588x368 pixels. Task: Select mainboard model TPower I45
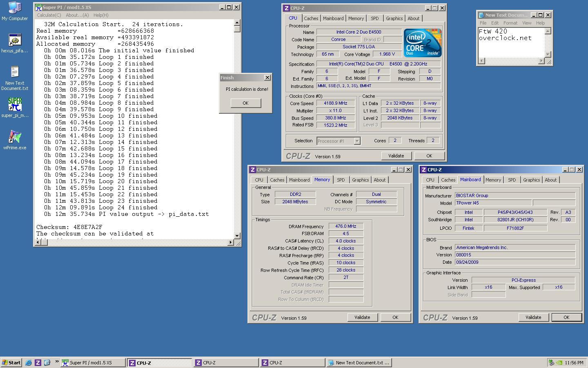(x=493, y=203)
